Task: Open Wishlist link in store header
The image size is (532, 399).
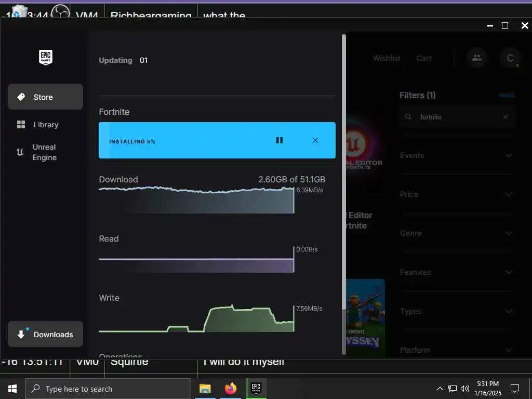Action: [387, 58]
